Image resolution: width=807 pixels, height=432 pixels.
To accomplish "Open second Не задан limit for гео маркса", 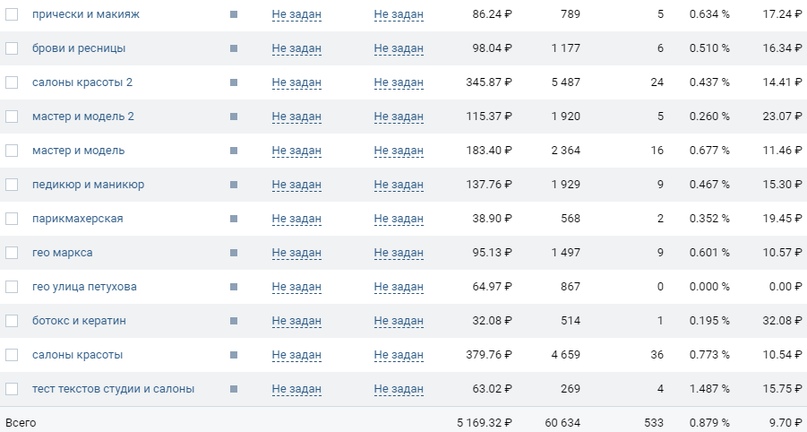I will (399, 253).
